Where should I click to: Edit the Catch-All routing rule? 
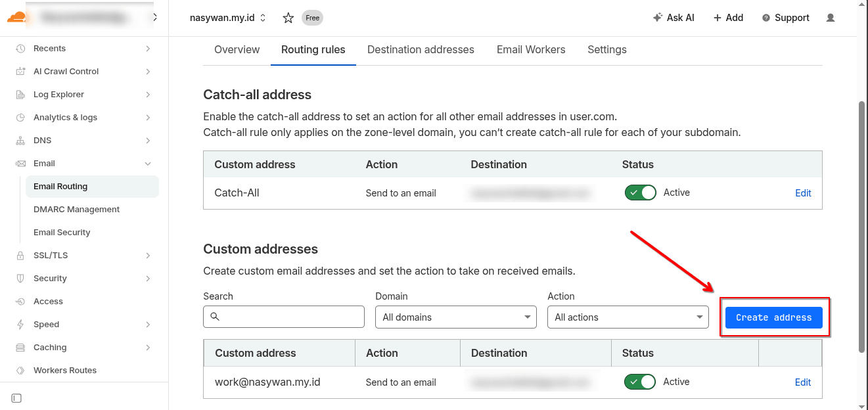click(802, 193)
